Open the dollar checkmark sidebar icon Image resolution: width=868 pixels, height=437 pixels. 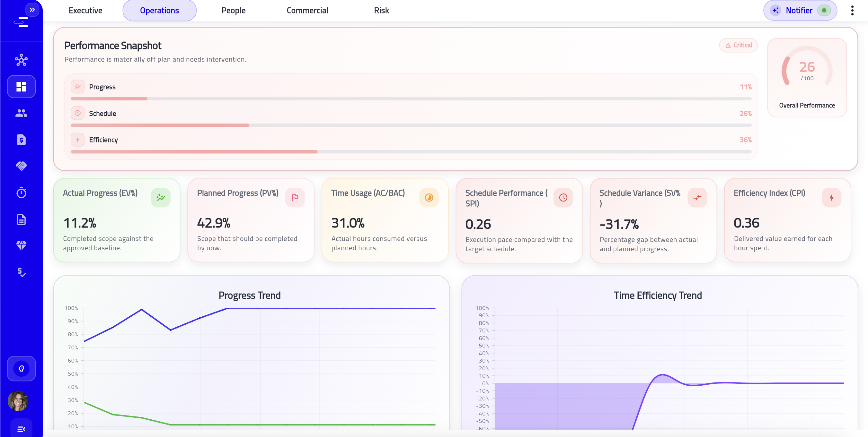tap(21, 272)
